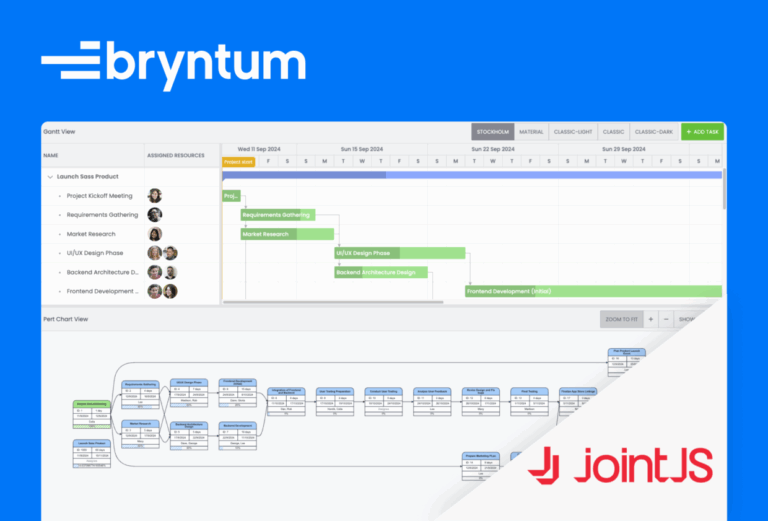This screenshot has width=768, height=521.
Task: Click the Gantt vertical scrollbar thumb
Action: pos(724,189)
